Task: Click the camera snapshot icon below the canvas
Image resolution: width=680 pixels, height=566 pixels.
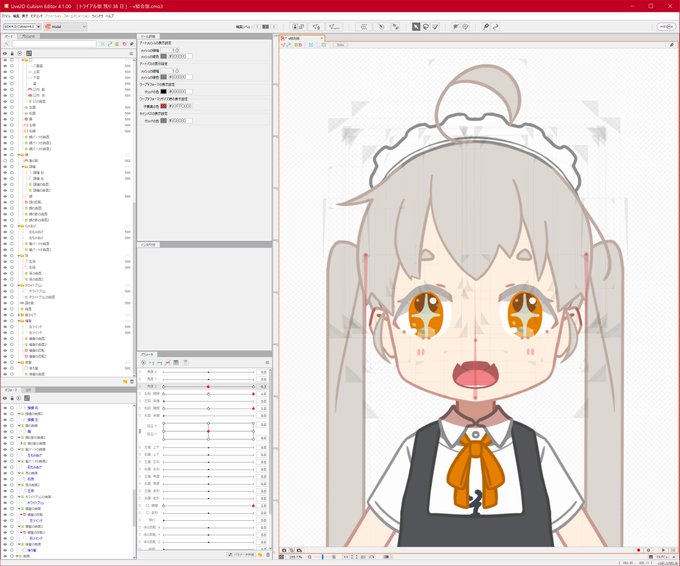Action: 284,550
